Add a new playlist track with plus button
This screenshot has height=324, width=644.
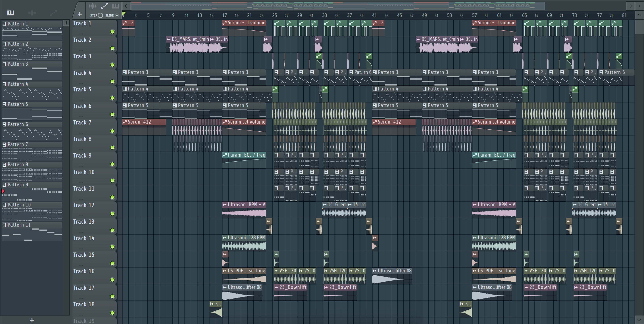point(80,14)
